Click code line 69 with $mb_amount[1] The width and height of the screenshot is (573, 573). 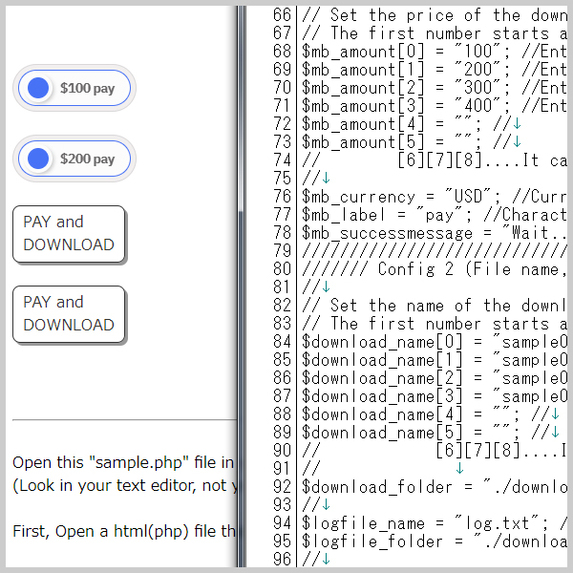434,69
